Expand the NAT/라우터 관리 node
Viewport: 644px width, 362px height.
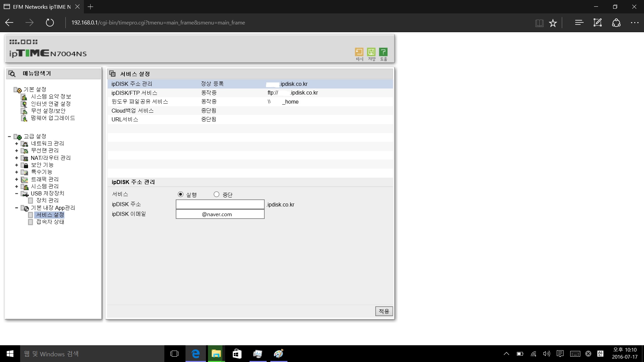(16, 158)
